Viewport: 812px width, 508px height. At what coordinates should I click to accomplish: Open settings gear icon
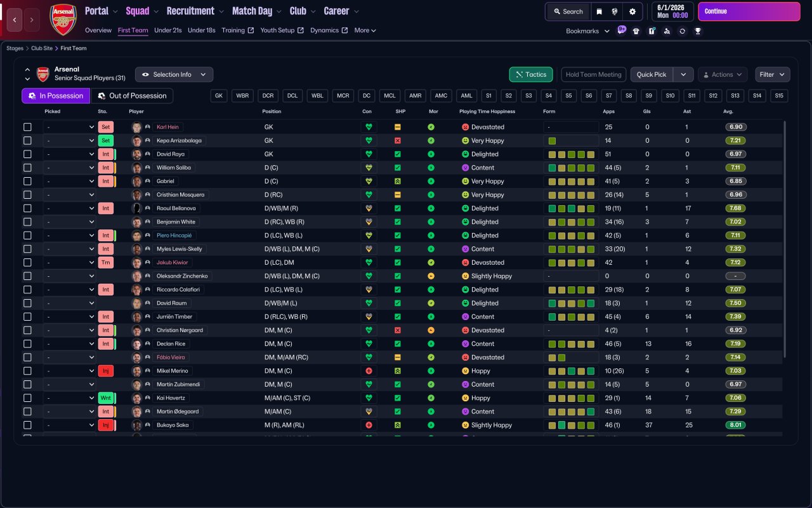pos(632,11)
